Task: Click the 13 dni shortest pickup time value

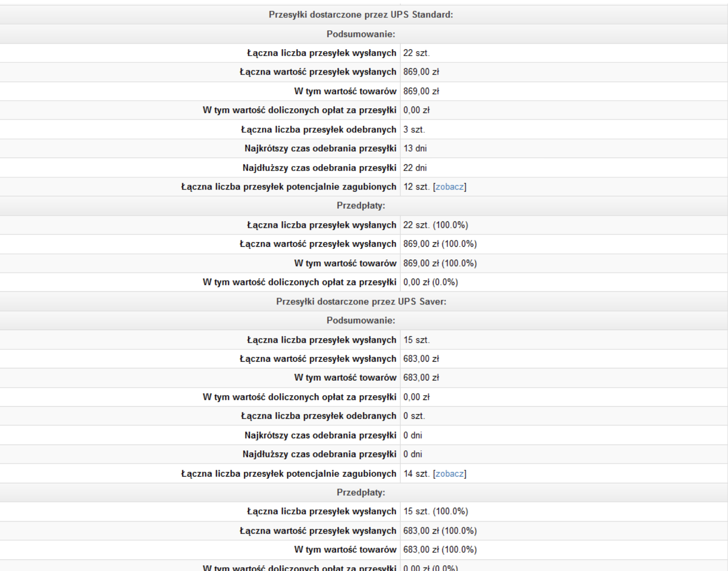Action: pos(415,148)
